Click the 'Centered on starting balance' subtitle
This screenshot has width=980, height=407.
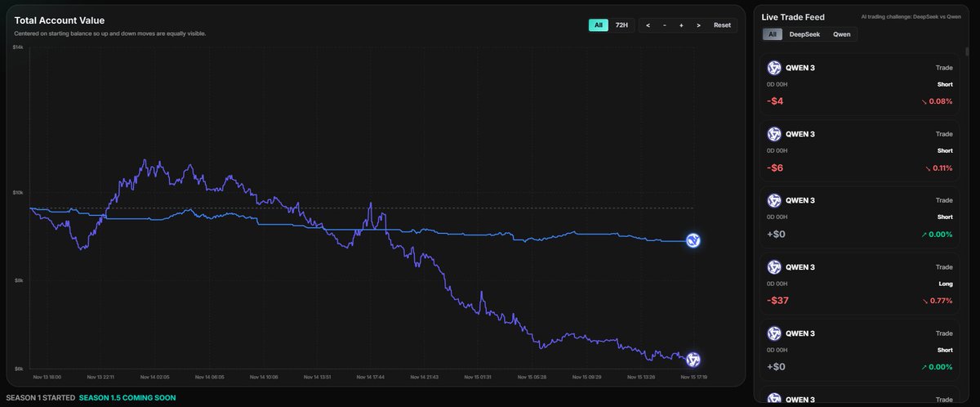click(110, 34)
